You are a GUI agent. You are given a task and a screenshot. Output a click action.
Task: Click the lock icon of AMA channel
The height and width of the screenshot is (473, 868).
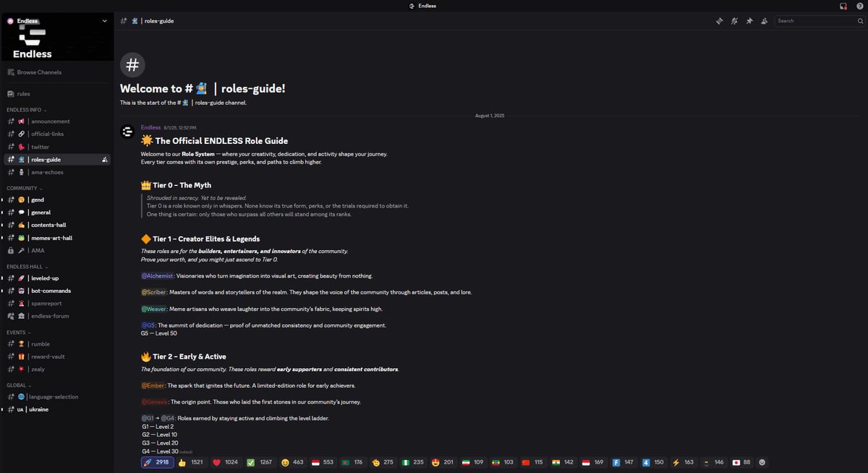(x=11, y=250)
